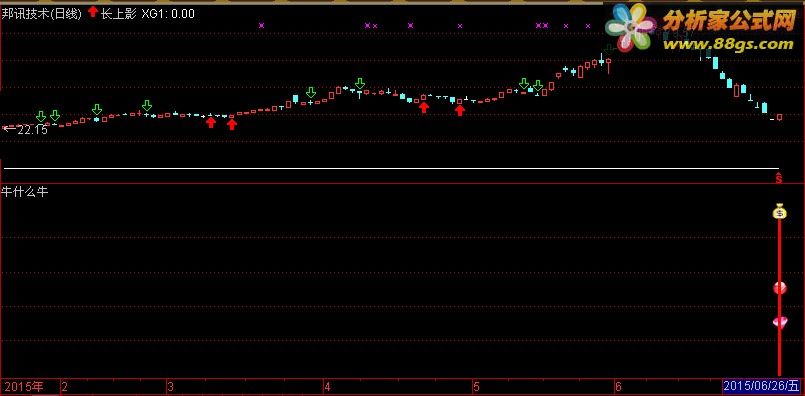Click the red S marker under the price chart

tap(778, 178)
